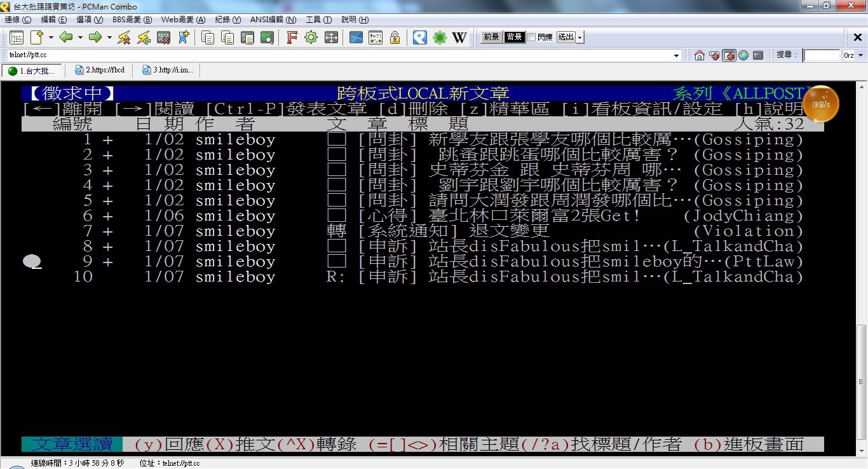Open Wikipedia via the W icon
The height and width of the screenshot is (469, 868).
click(459, 37)
